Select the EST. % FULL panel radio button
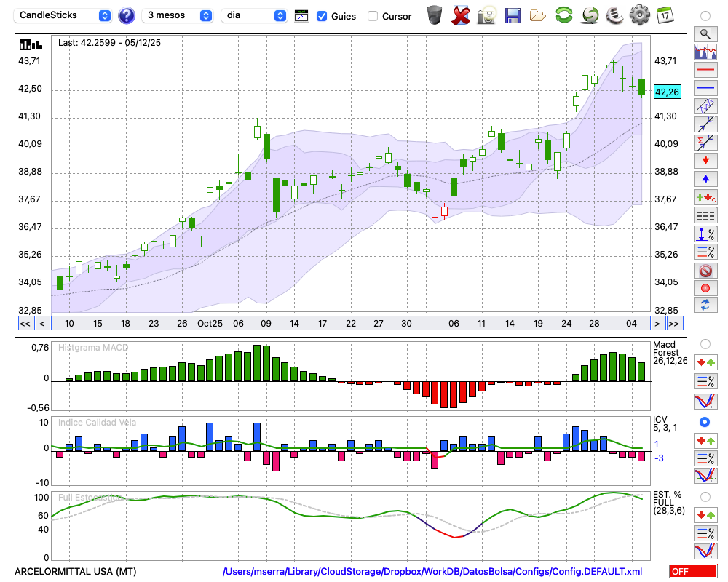728x582 pixels. pyautogui.click(x=705, y=497)
